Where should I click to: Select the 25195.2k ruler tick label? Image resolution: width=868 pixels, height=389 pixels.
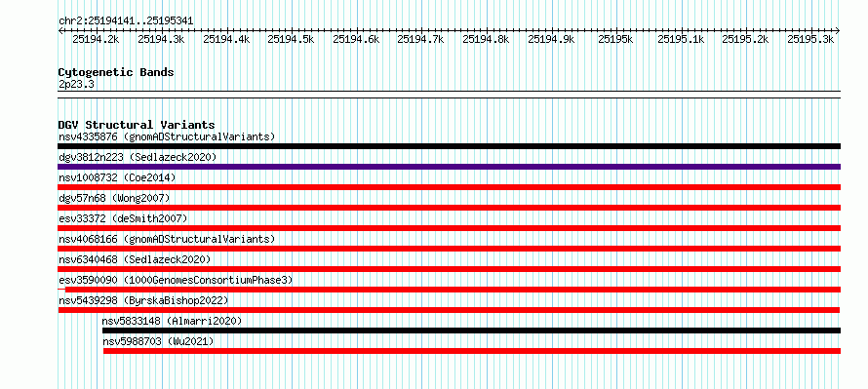[746, 39]
